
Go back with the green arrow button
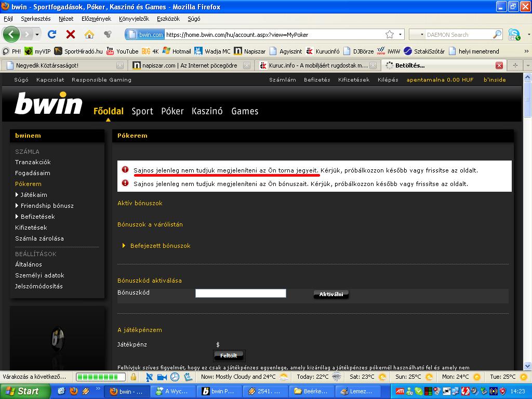11,34
